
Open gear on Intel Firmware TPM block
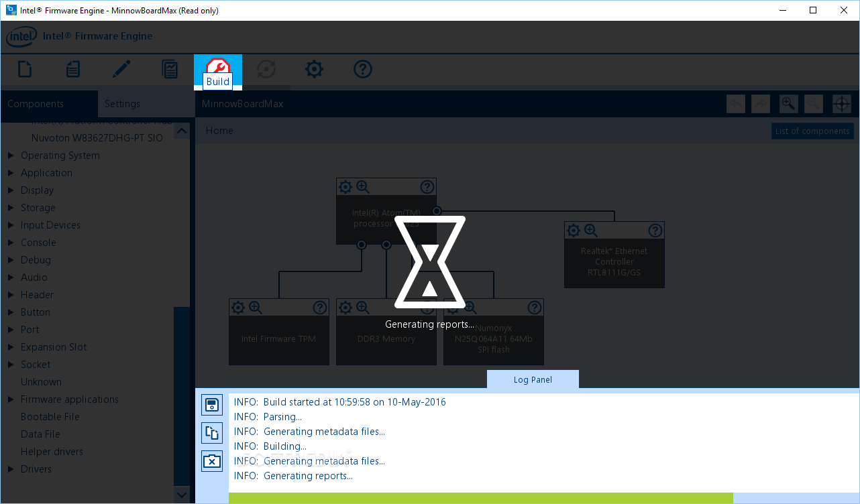[238, 308]
